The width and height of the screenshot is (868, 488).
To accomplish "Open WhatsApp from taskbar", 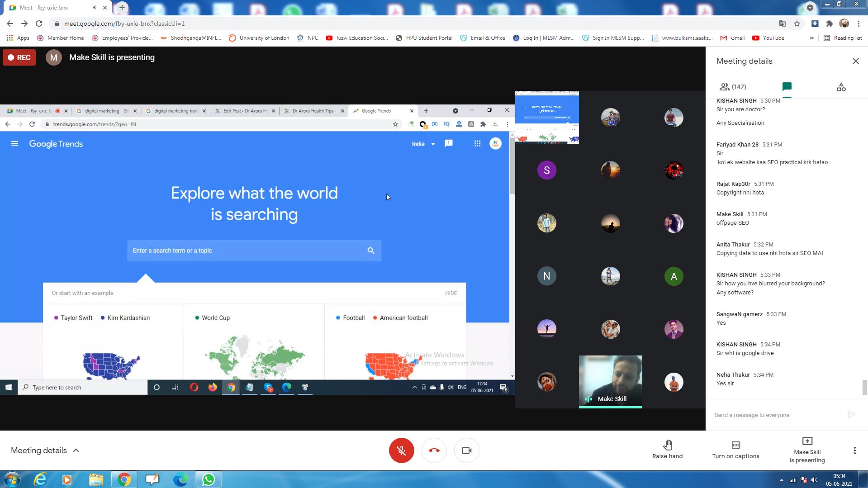I will click(208, 479).
